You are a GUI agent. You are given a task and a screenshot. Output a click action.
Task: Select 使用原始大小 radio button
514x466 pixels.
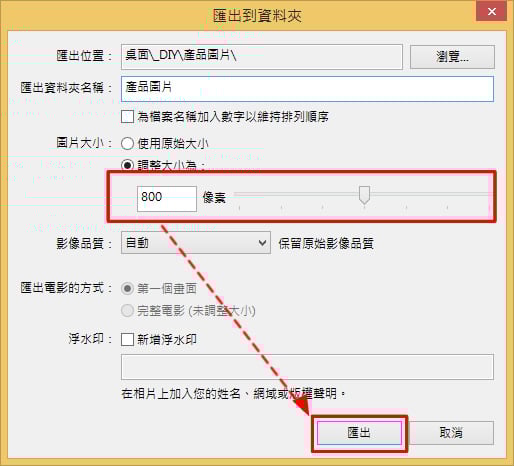pos(127,144)
